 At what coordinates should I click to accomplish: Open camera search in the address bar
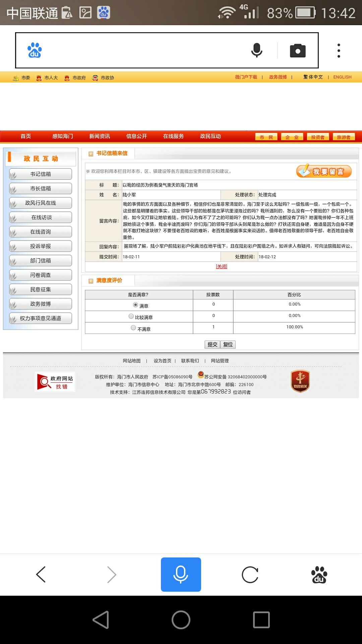(x=298, y=51)
